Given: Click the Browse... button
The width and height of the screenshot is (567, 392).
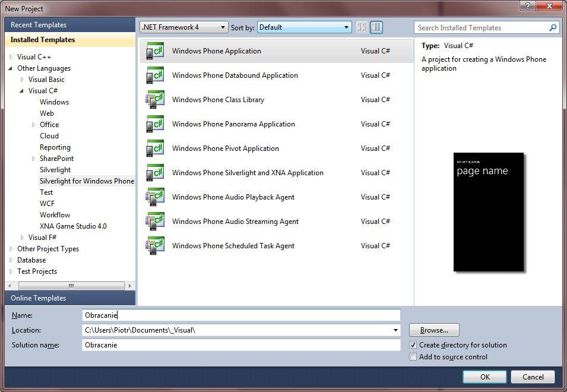Looking at the screenshot, I should (x=434, y=330).
